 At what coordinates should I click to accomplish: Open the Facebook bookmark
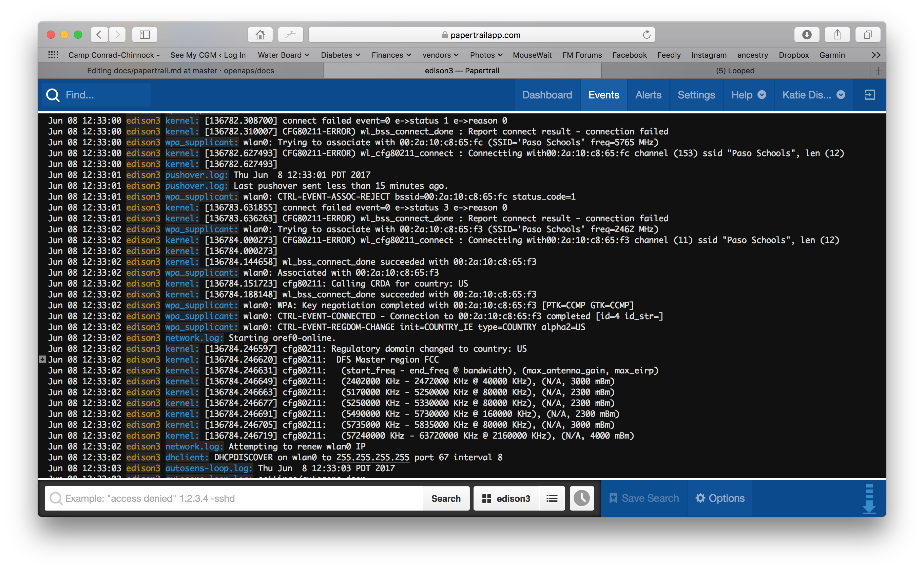click(629, 55)
